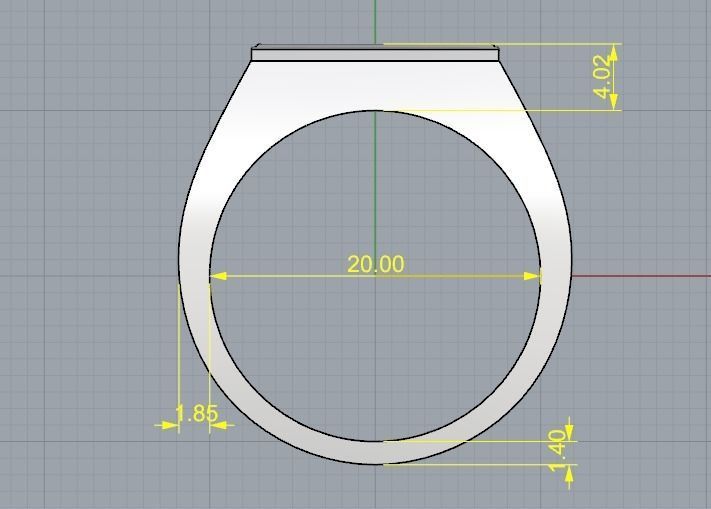This screenshot has height=509, width=711.
Task: Select the 4.02 top thickness dimension text
Action: pyautogui.click(x=604, y=77)
